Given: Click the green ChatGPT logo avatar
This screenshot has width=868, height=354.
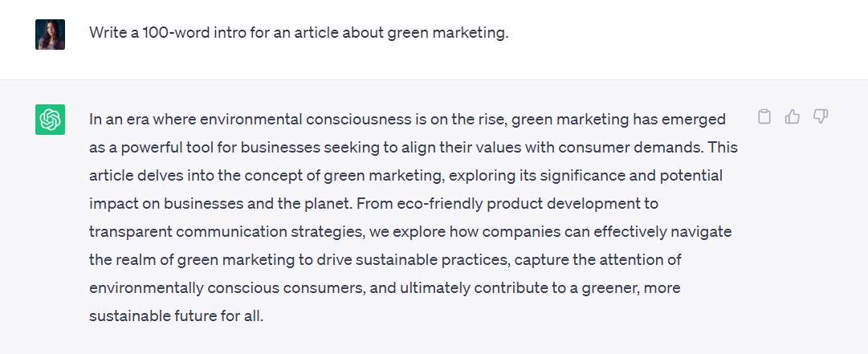Looking at the screenshot, I should click(x=50, y=120).
